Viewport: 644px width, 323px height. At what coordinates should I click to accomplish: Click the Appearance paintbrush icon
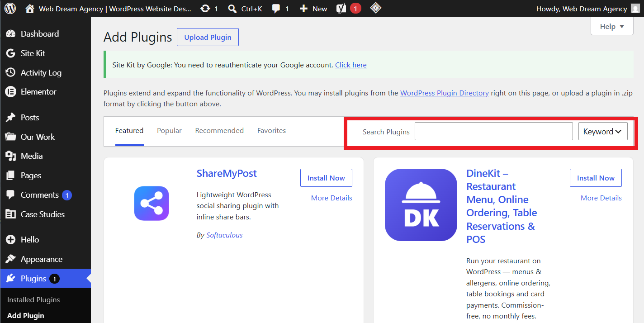click(x=11, y=259)
